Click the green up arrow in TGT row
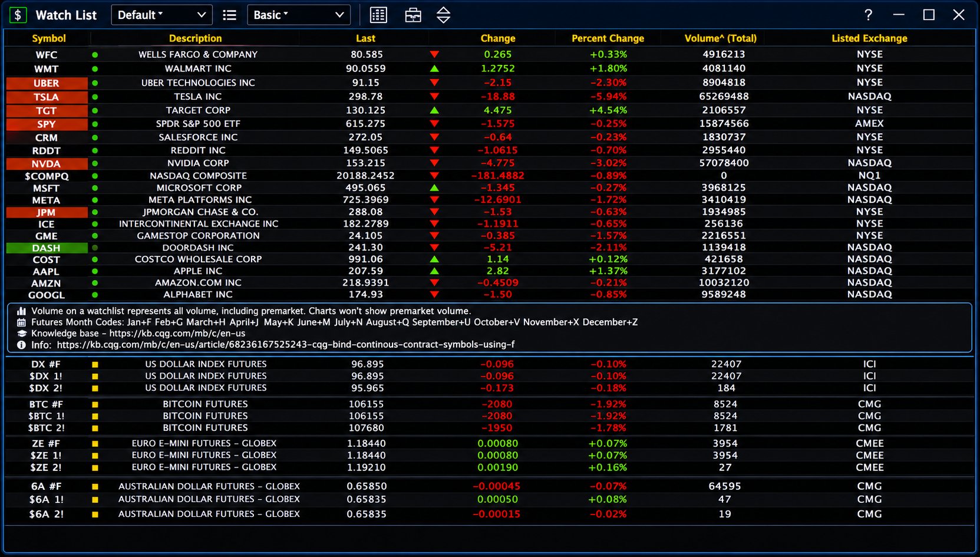 [434, 110]
